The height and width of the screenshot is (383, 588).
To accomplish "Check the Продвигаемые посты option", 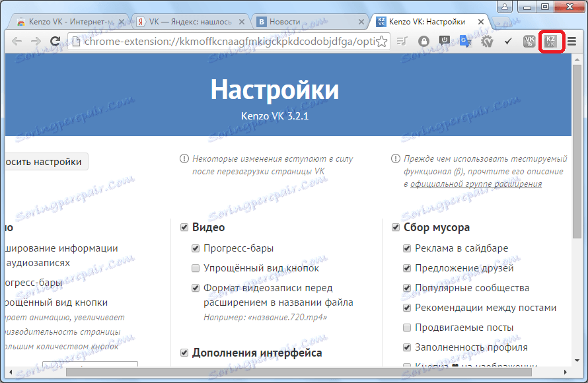I will tap(408, 328).
